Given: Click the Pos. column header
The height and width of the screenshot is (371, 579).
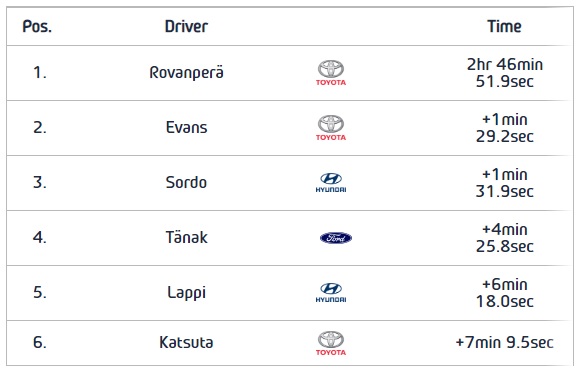Looking at the screenshot, I should (37, 27).
